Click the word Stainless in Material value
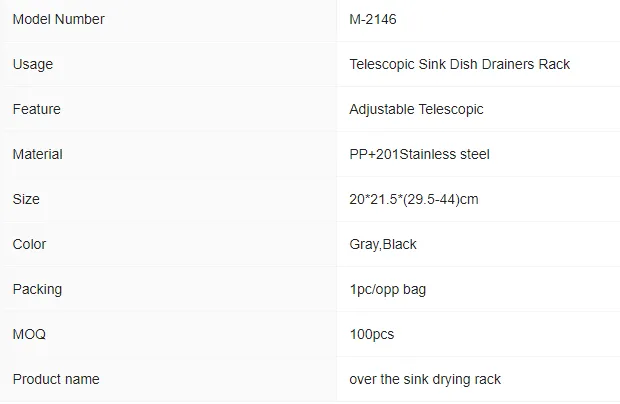 point(427,154)
